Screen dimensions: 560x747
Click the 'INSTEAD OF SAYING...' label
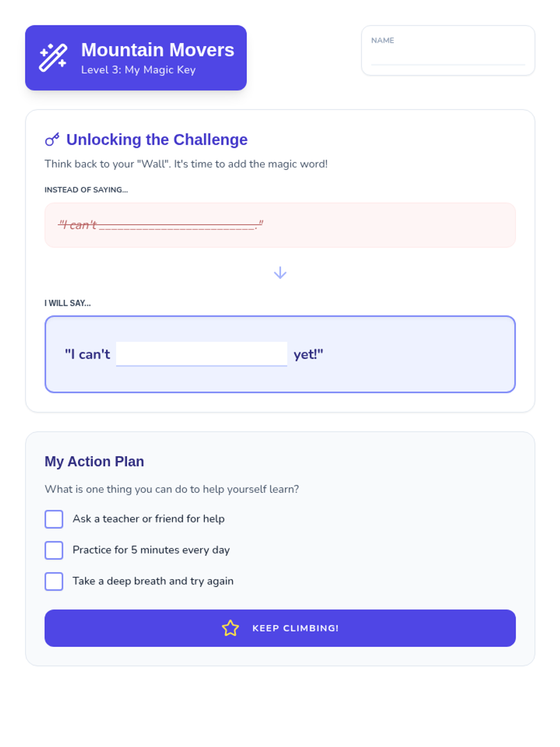(86, 190)
